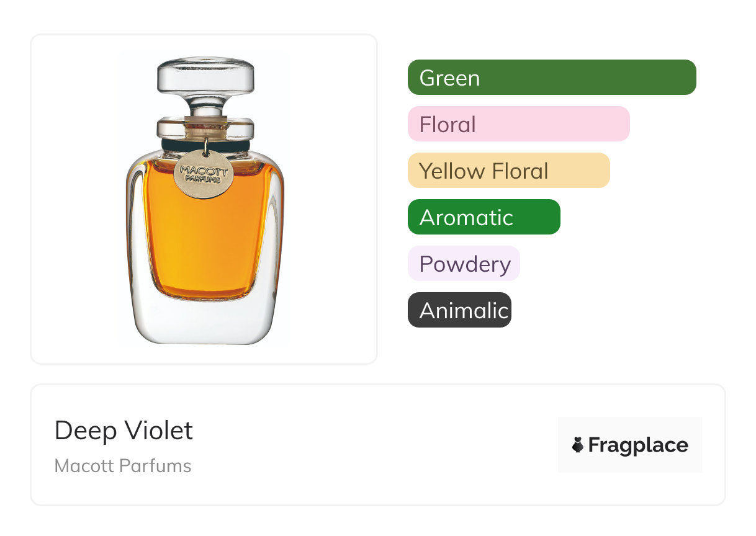Pick the Aromatic accord bar
The width and height of the screenshot is (756, 536).
[x=484, y=217]
